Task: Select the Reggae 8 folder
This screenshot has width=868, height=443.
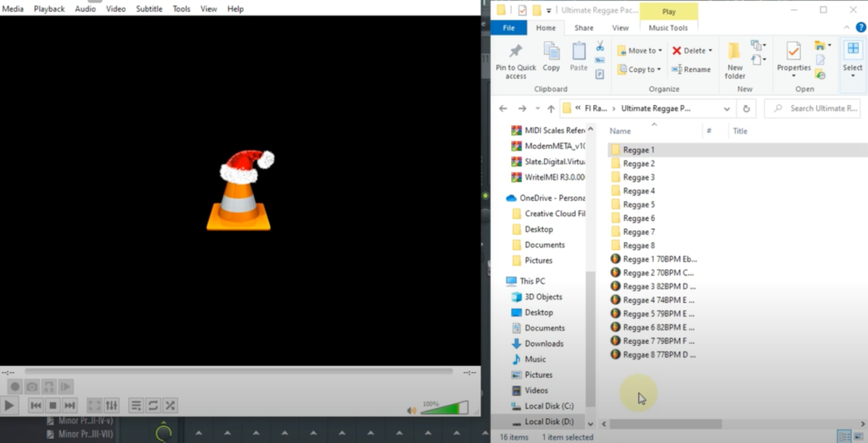Action: 639,245
